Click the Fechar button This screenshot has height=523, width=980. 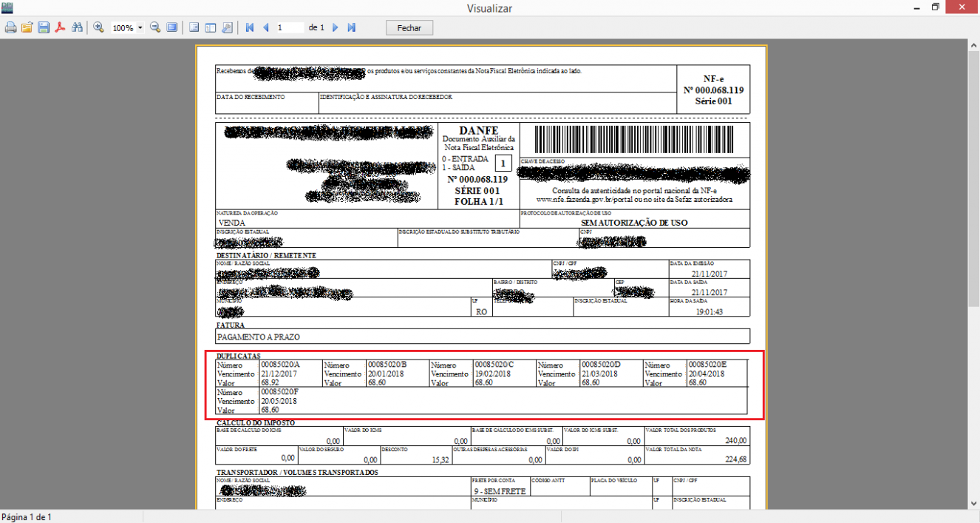coord(409,27)
